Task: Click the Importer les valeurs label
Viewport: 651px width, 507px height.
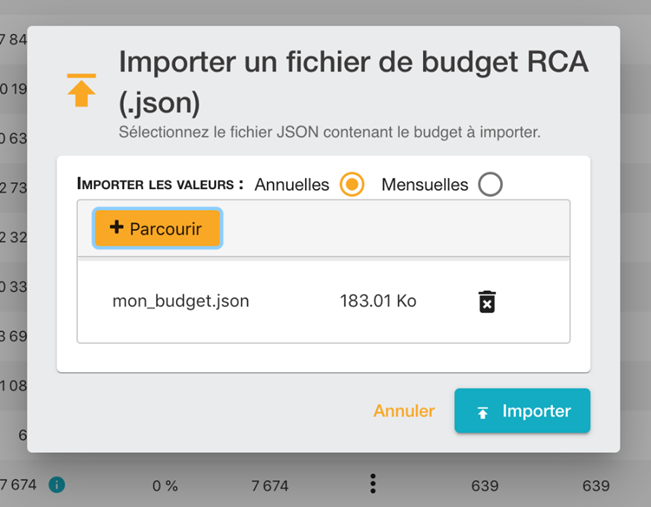Action: pyautogui.click(x=160, y=185)
